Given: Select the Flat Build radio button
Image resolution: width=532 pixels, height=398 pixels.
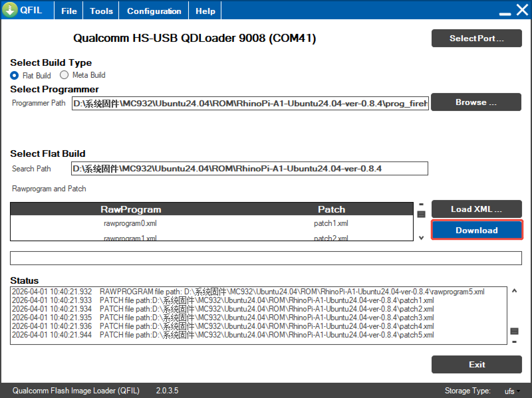Looking at the screenshot, I should pos(14,75).
